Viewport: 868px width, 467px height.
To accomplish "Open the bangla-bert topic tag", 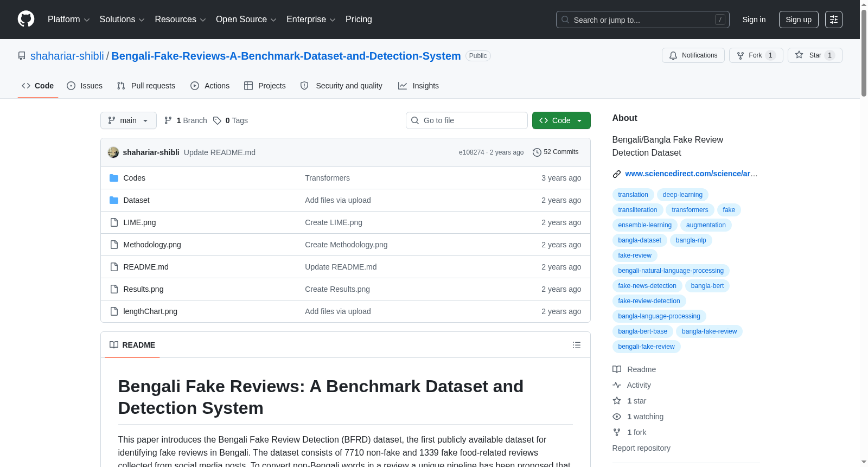I will tap(707, 286).
